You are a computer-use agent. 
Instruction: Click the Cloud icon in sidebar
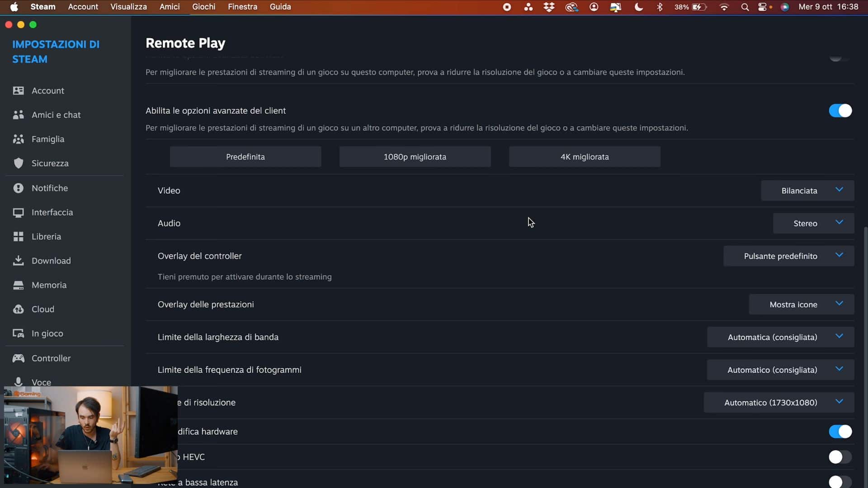point(18,309)
